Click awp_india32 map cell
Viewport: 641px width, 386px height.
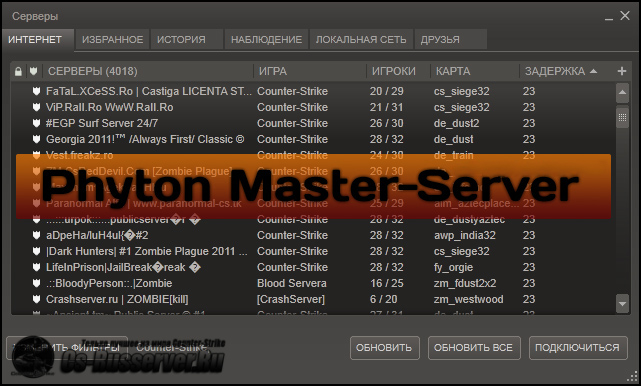pyautogui.click(x=464, y=236)
